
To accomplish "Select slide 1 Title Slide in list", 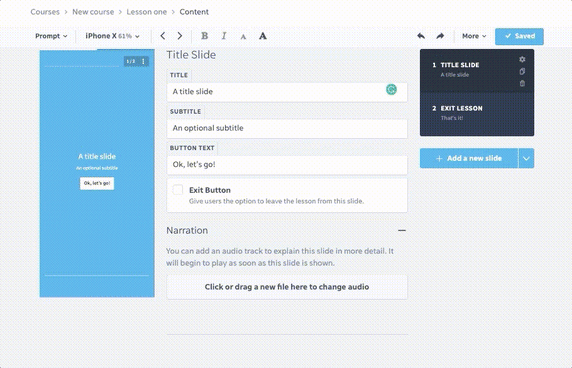I will coord(477,71).
